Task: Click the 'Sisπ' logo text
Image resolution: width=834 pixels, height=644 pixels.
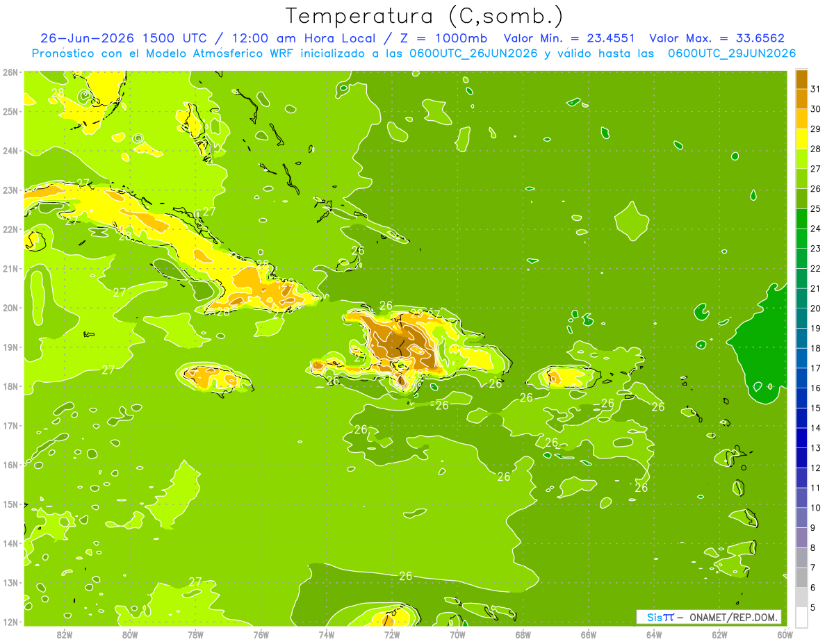Action: click(660, 617)
